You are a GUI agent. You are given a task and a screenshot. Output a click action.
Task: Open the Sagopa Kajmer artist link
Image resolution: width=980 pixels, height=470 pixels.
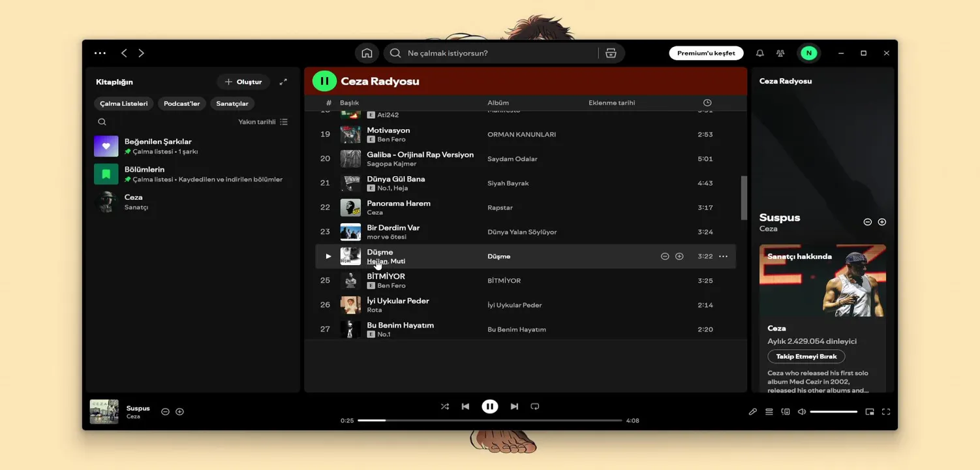point(391,164)
